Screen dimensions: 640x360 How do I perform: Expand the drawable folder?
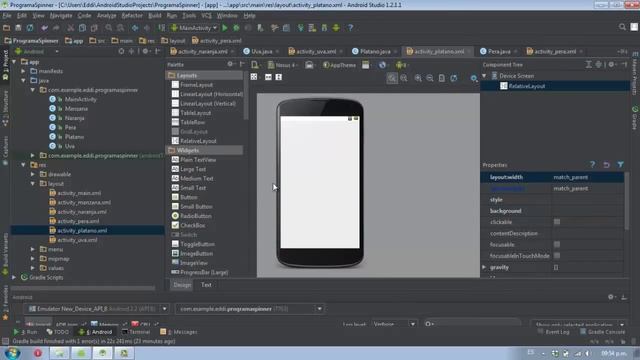[x=33, y=174]
